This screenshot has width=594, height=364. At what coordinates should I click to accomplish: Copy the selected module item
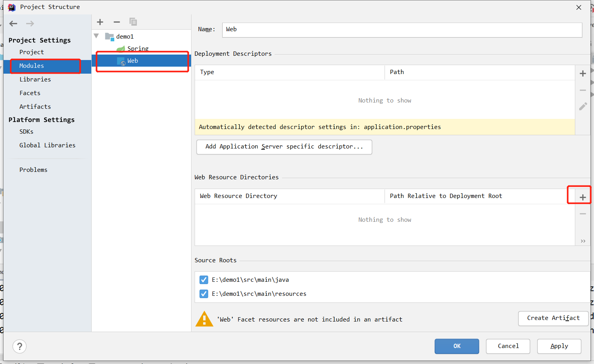[x=133, y=22]
